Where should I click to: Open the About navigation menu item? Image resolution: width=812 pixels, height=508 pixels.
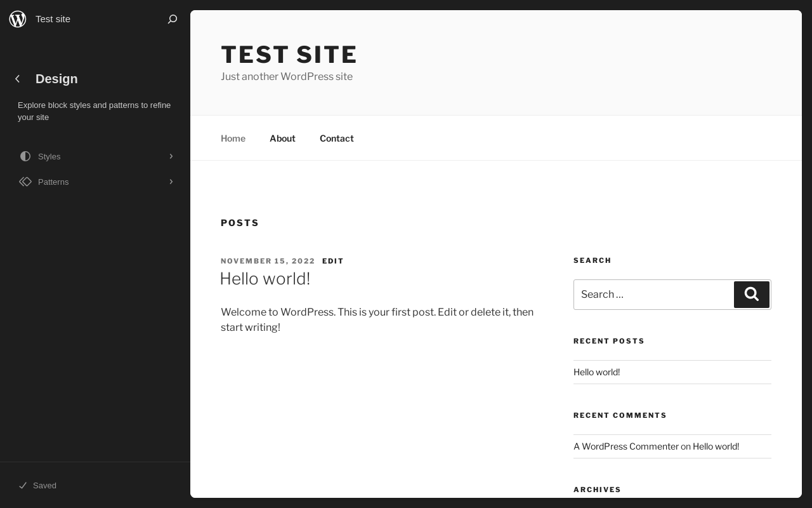282,138
